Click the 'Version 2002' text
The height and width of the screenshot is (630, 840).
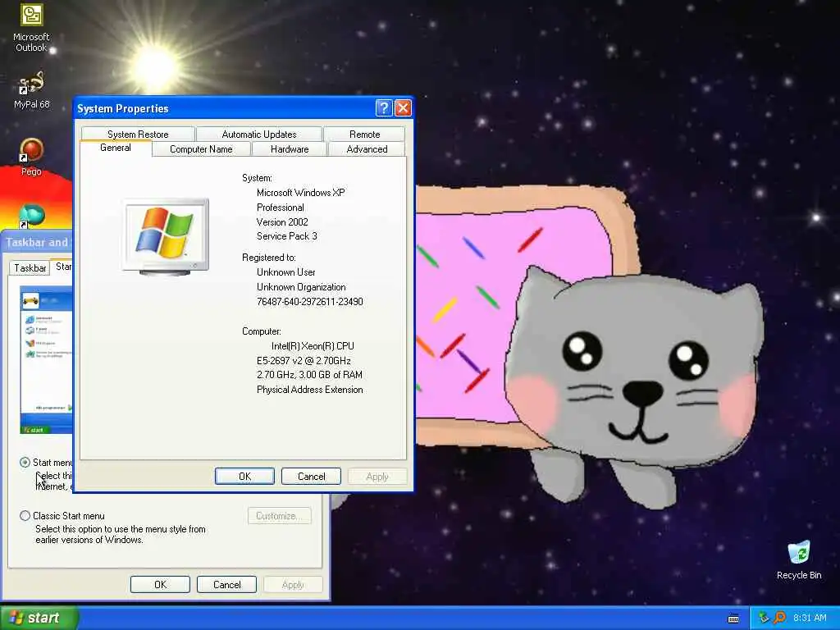pyautogui.click(x=282, y=221)
